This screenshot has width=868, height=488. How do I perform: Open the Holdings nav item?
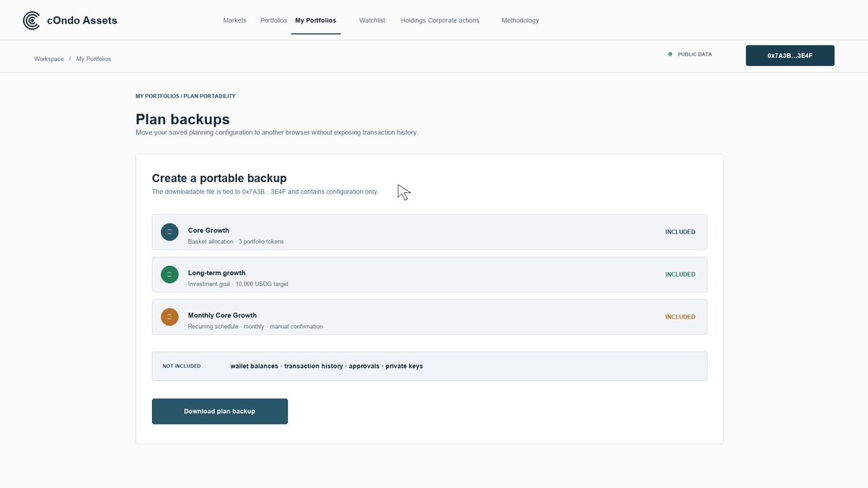coord(413,20)
